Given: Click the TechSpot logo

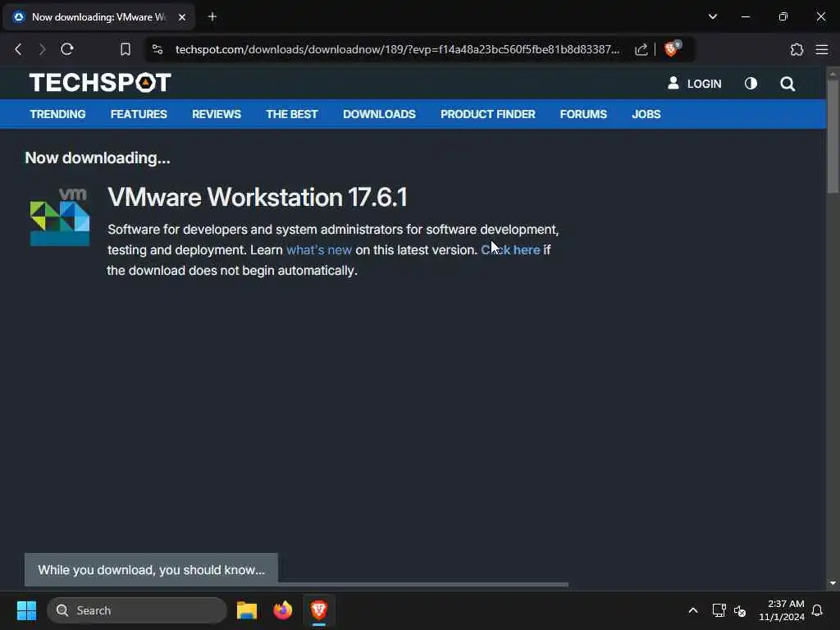Looking at the screenshot, I should [x=100, y=83].
